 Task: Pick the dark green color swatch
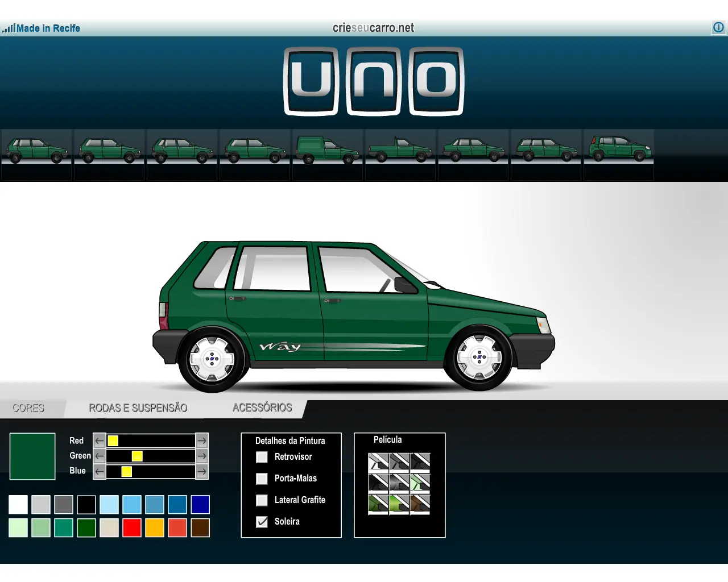(86, 527)
